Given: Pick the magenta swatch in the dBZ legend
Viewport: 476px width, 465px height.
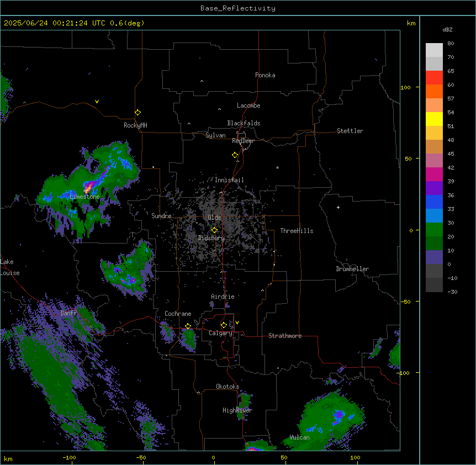Looking at the screenshot, I should pyautogui.click(x=434, y=174).
